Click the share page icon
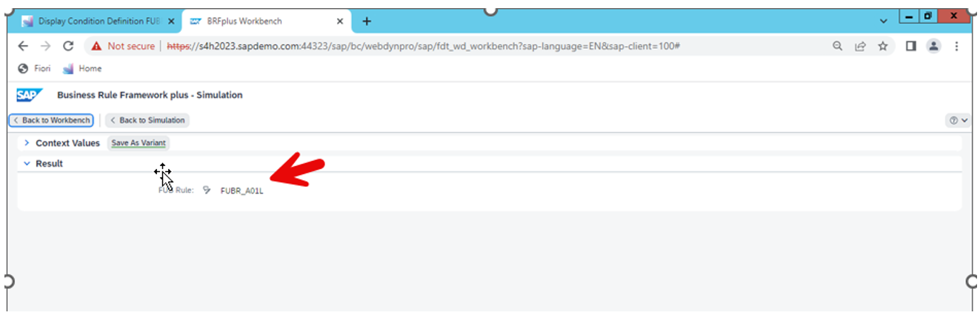The height and width of the screenshot is (321, 980). click(x=860, y=46)
